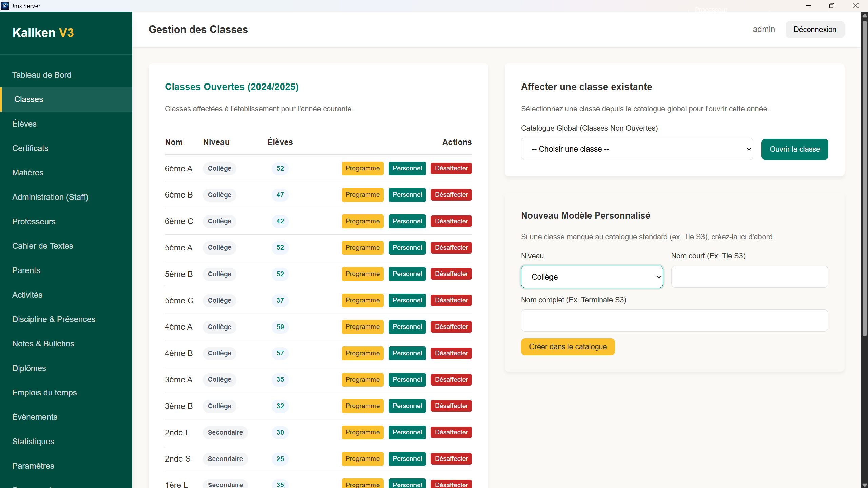The width and height of the screenshot is (868, 488).
Task: Navigate to Tableau de Bord
Action: [42, 75]
